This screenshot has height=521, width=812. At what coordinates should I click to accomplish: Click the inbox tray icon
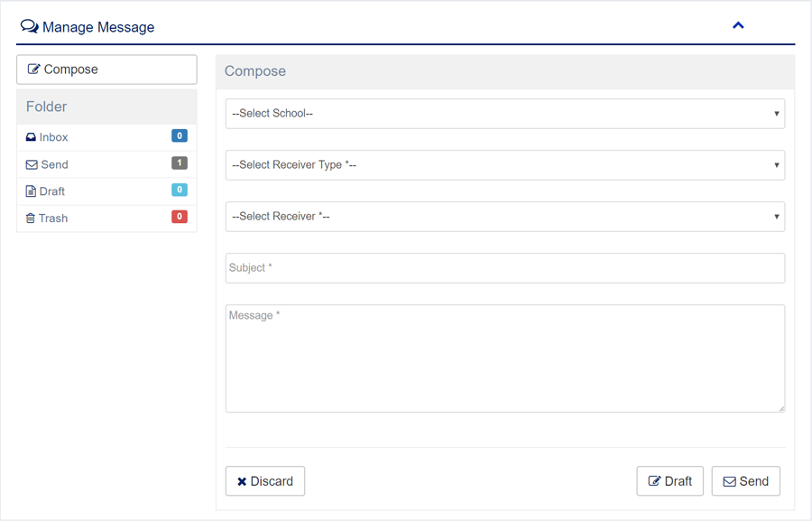(x=31, y=137)
